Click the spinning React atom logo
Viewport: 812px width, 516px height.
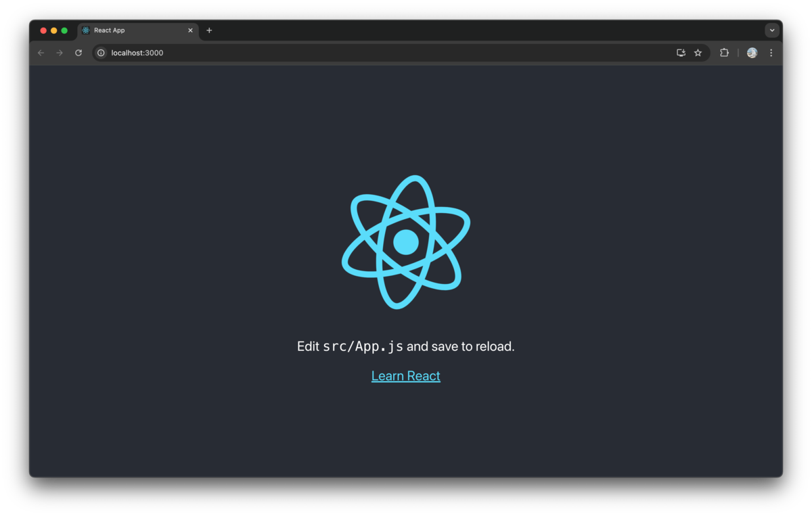coord(405,241)
